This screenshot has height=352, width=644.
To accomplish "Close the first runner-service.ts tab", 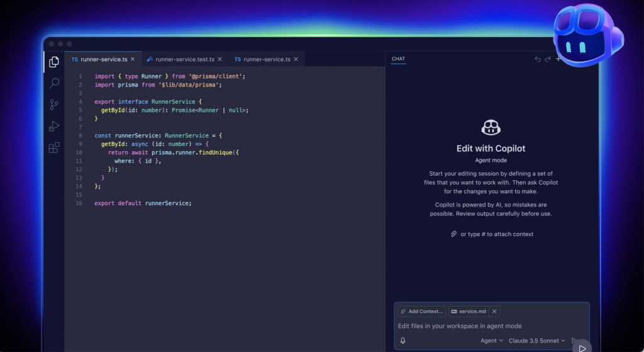I will (133, 59).
